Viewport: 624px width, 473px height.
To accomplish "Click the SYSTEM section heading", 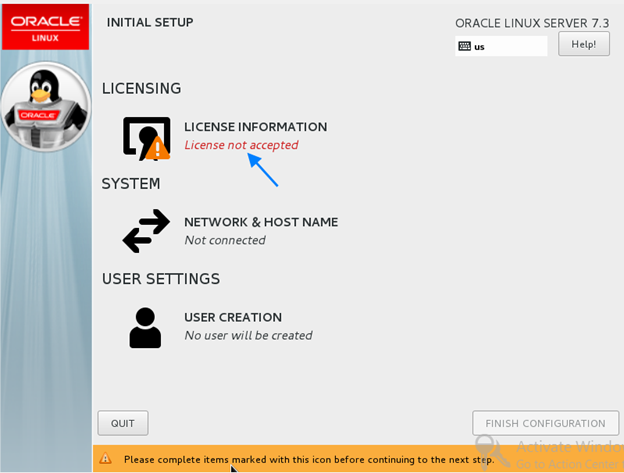I will click(131, 184).
